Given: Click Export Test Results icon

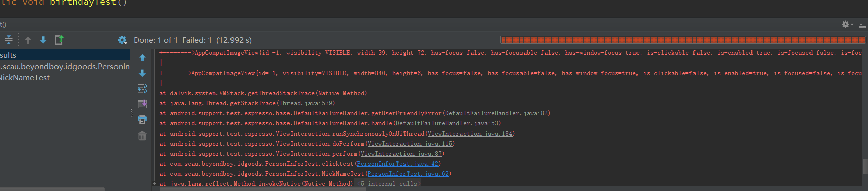Looking at the screenshot, I should [x=59, y=40].
